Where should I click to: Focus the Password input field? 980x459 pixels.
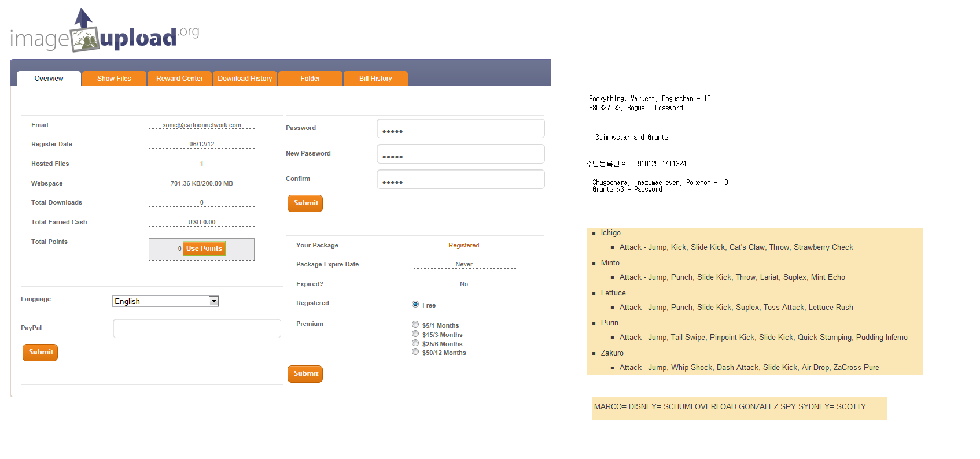click(x=460, y=128)
